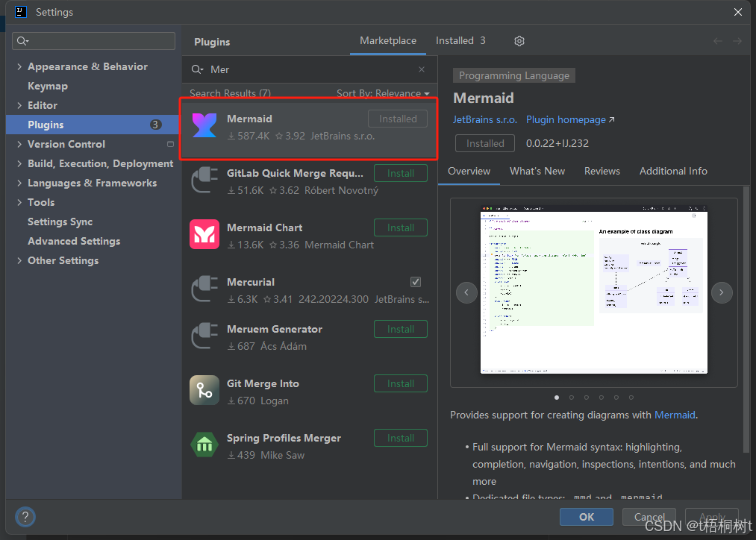Expand Appearance & Behavior settings
This screenshot has width=756, height=540.
19,66
